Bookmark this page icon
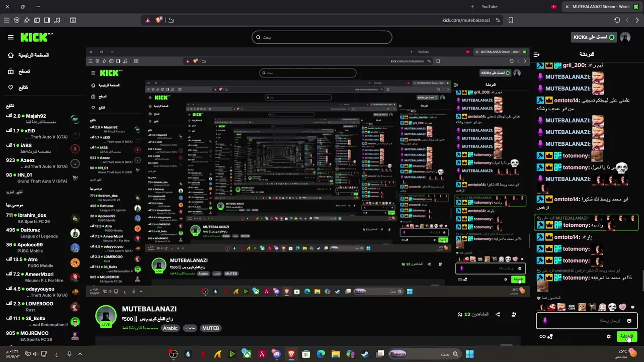Viewport: 644px width, 362px height. [x=511, y=20]
